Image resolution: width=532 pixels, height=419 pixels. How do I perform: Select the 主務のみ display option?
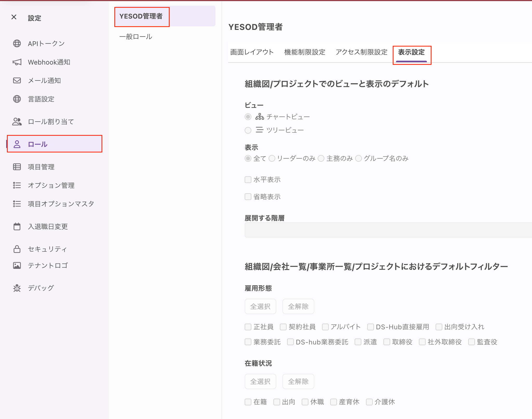pos(321,158)
